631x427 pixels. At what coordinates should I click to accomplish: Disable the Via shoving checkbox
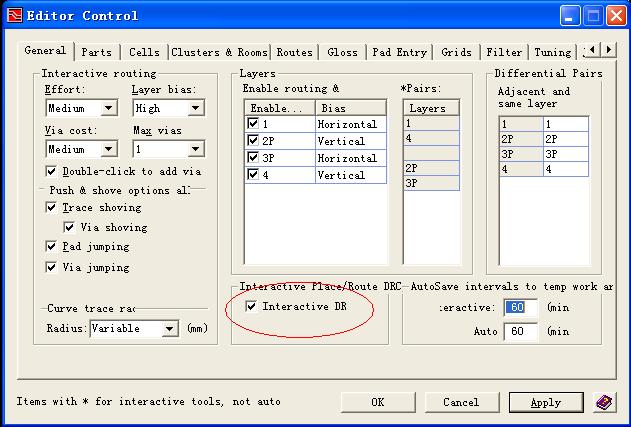click(x=69, y=227)
